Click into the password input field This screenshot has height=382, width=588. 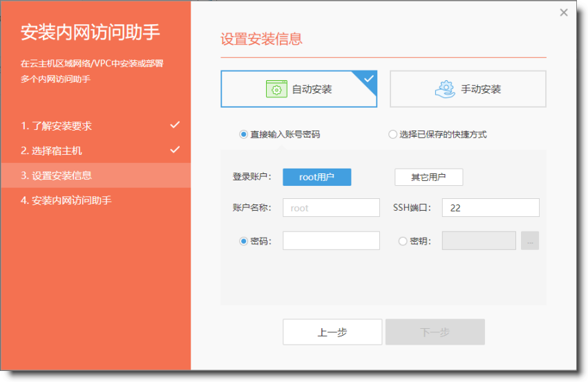[332, 241]
